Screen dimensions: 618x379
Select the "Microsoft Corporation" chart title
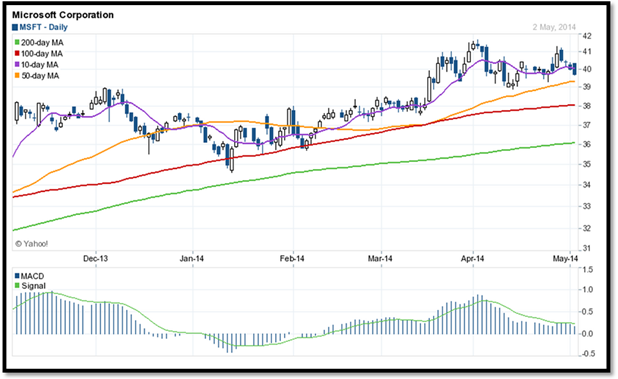(63, 15)
